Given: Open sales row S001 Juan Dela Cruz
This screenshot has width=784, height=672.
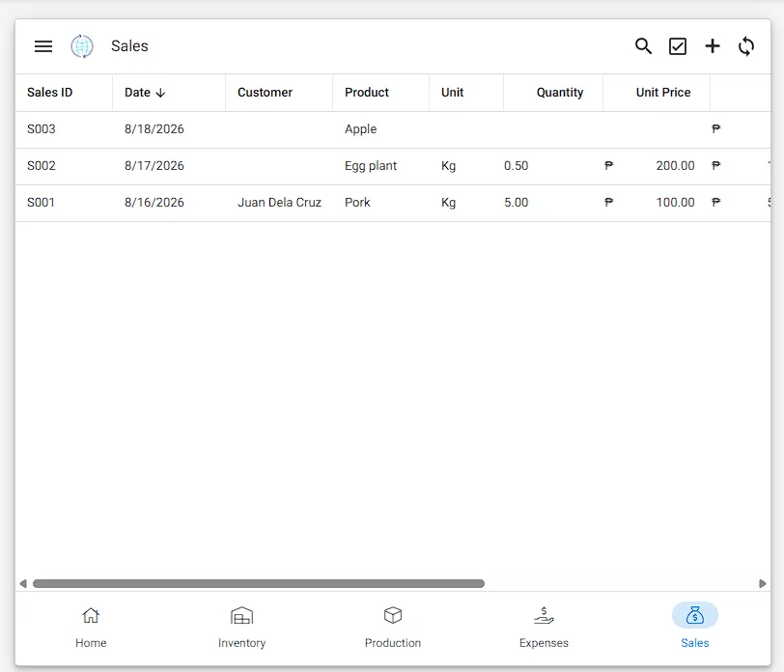Looking at the screenshot, I should (x=393, y=203).
